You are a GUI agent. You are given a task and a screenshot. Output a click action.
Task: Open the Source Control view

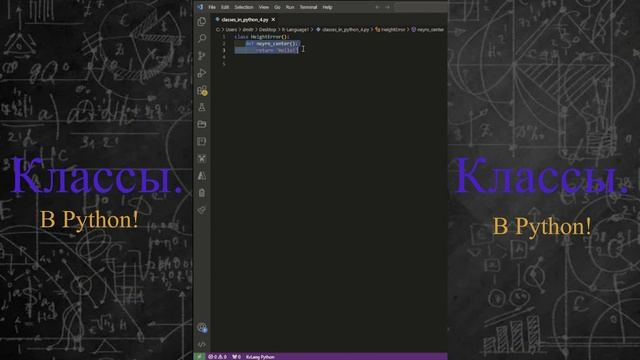[x=202, y=56]
